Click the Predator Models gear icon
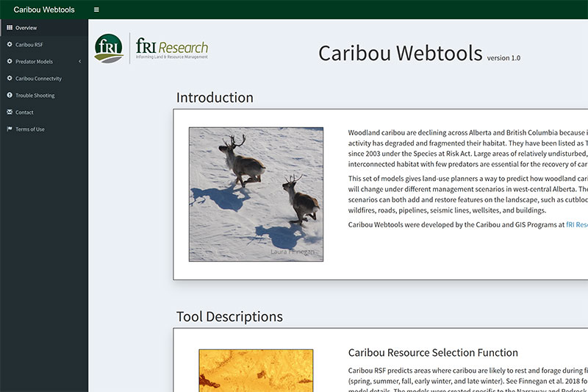588x392 pixels. coord(10,61)
